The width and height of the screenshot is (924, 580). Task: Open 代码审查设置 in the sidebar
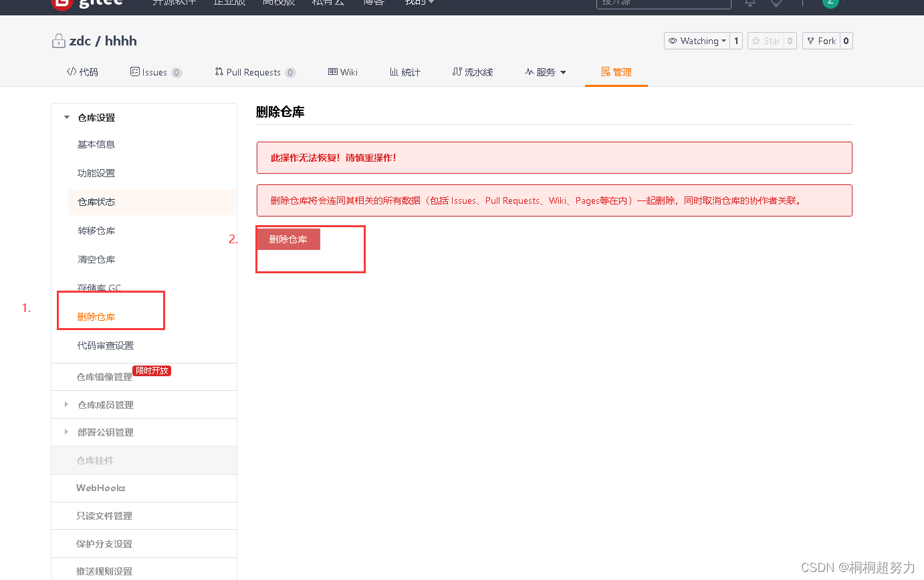pyautogui.click(x=106, y=345)
